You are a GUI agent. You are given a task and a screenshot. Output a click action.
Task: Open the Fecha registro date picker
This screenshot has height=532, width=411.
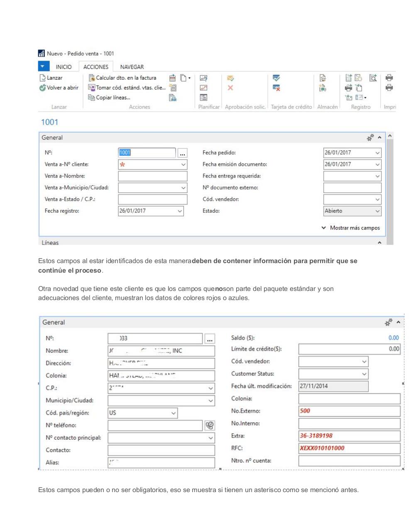pyautogui.click(x=179, y=211)
